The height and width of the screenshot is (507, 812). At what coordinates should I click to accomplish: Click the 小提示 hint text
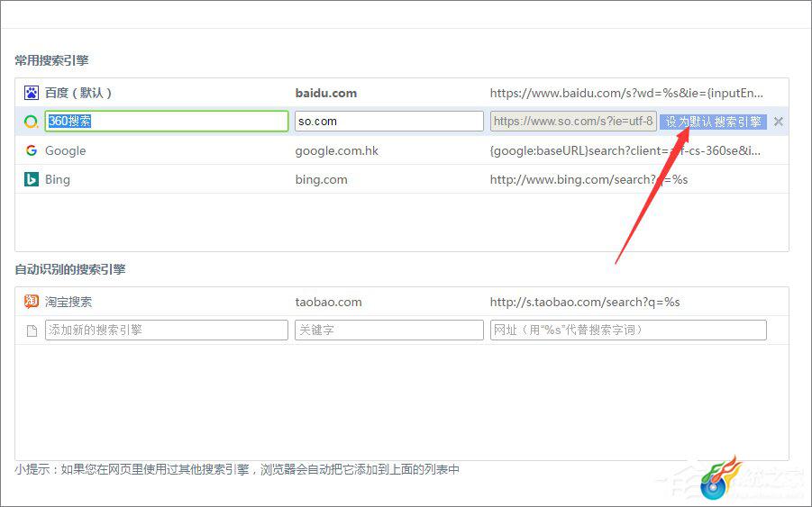tap(237, 470)
